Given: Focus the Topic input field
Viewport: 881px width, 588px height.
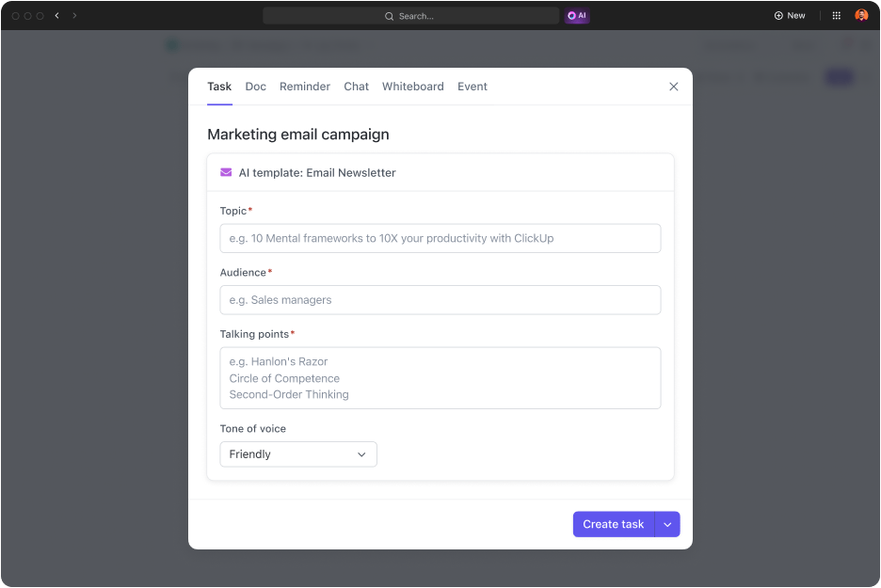Looking at the screenshot, I should pyautogui.click(x=440, y=239).
